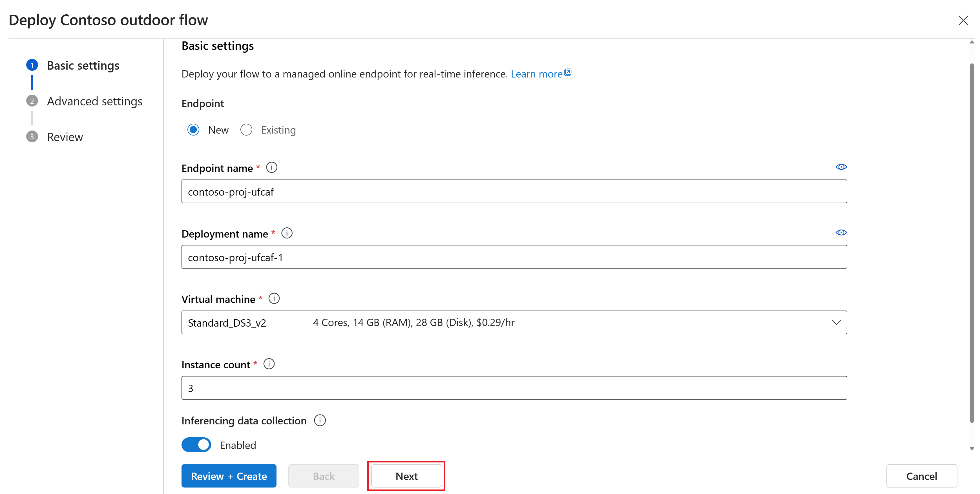
Task: Click the eye icon beside Endpoint name
Action: click(841, 167)
